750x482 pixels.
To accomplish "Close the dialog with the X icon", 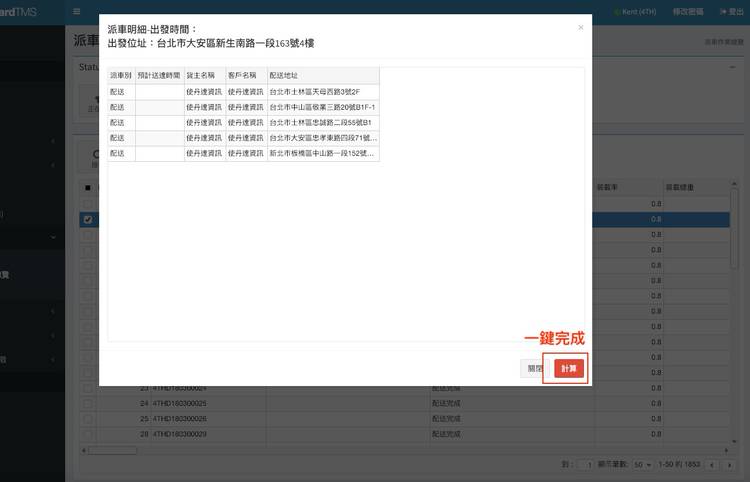I will [581, 27].
